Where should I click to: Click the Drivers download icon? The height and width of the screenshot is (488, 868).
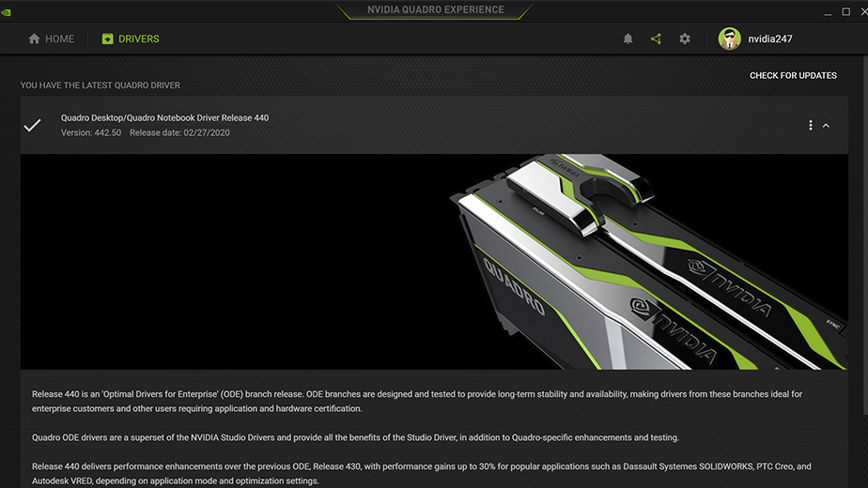coord(107,38)
